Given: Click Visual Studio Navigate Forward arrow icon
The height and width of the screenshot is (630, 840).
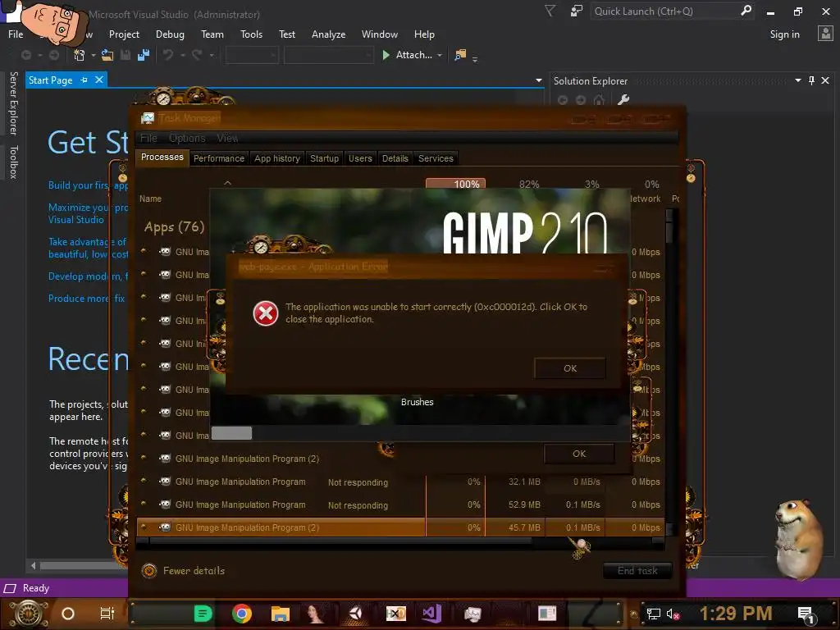Looking at the screenshot, I should click(x=53, y=55).
